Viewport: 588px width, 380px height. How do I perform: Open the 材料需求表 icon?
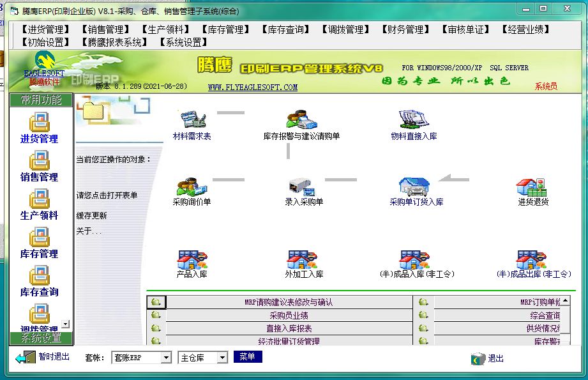pos(192,125)
